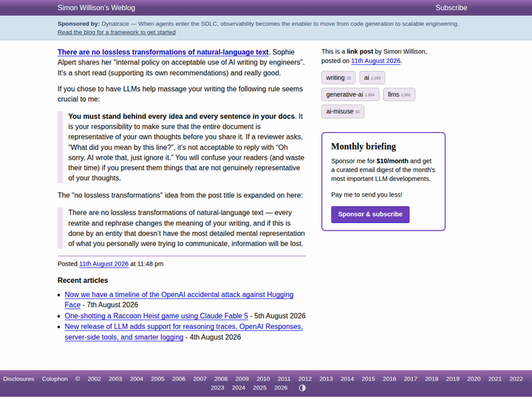Go to the 2019 archive

[453, 379]
